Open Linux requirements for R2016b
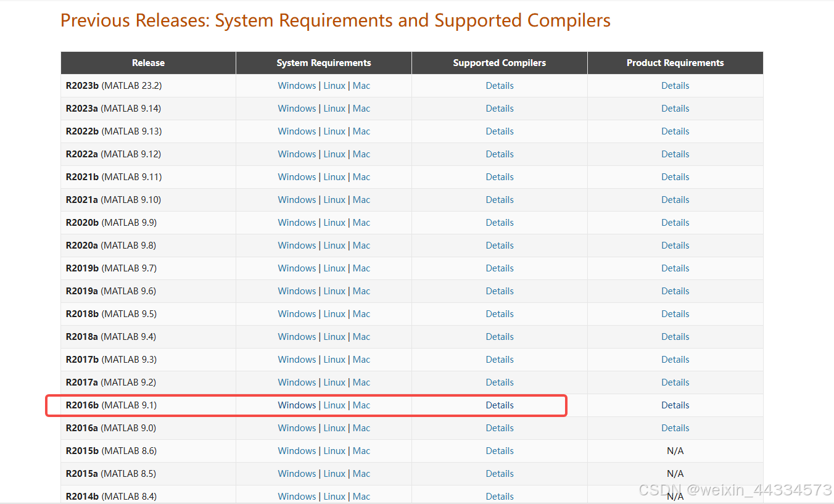This screenshot has width=834, height=504. pyautogui.click(x=334, y=405)
